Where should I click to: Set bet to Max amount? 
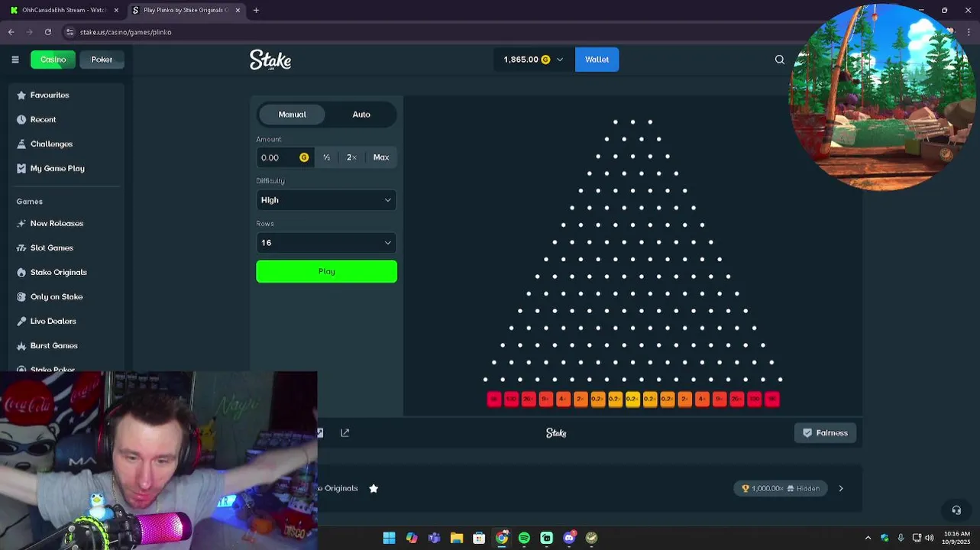click(381, 157)
